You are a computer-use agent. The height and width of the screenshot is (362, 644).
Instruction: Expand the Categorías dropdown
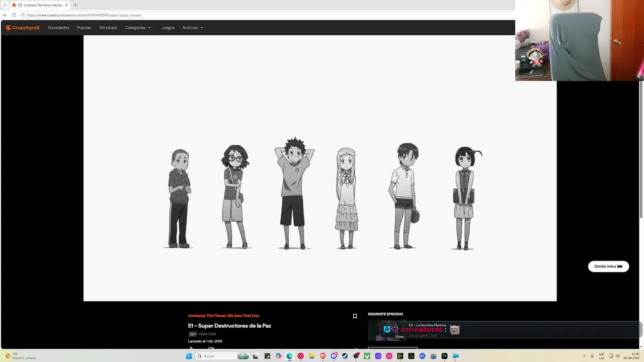pos(138,28)
